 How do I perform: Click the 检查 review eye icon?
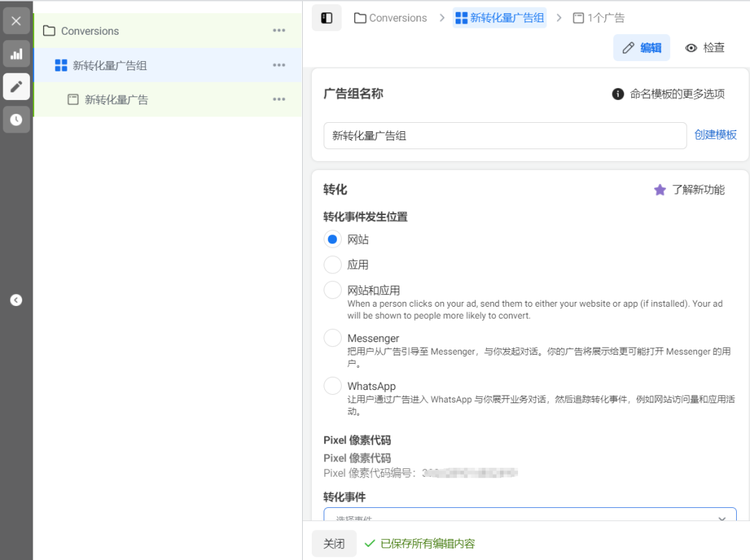704,48
